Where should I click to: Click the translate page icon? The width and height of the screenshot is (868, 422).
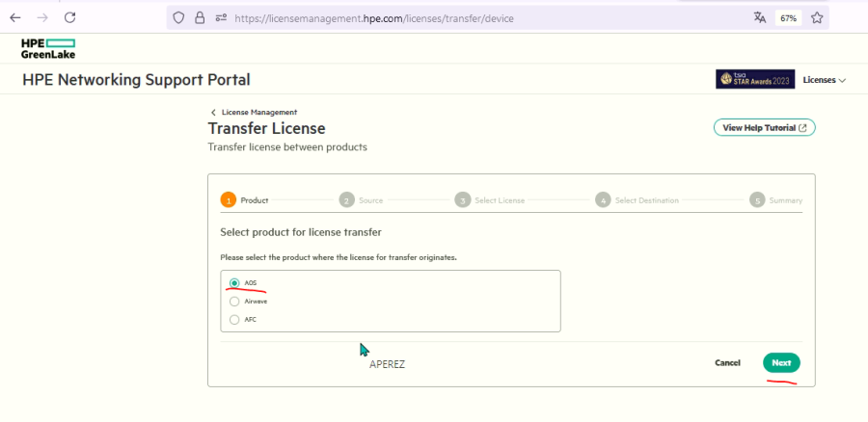[760, 17]
